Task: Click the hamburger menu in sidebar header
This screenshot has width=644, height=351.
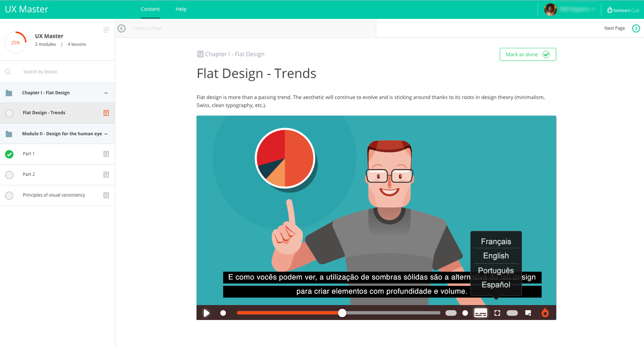Action: coord(106,30)
